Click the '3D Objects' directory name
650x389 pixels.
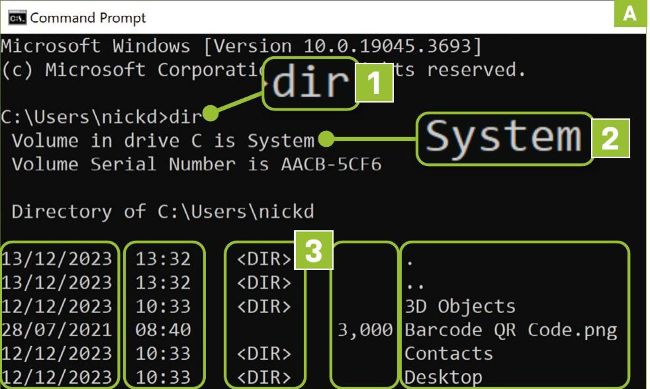coord(460,306)
